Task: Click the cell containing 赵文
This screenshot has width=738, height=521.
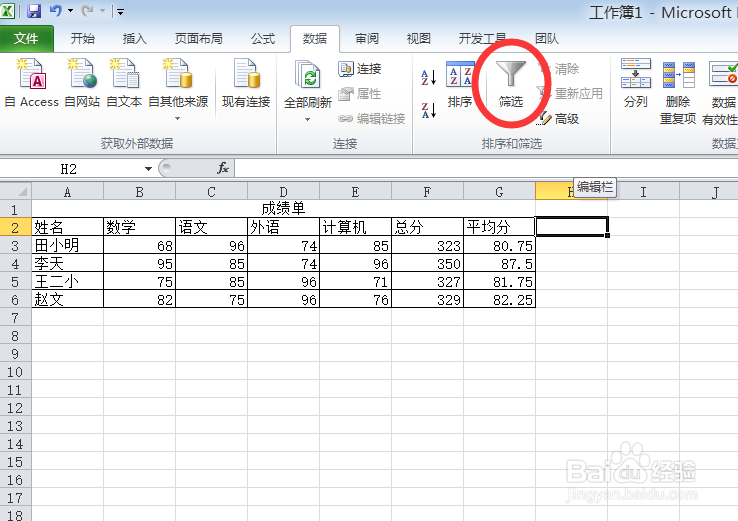Action: (67, 299)
